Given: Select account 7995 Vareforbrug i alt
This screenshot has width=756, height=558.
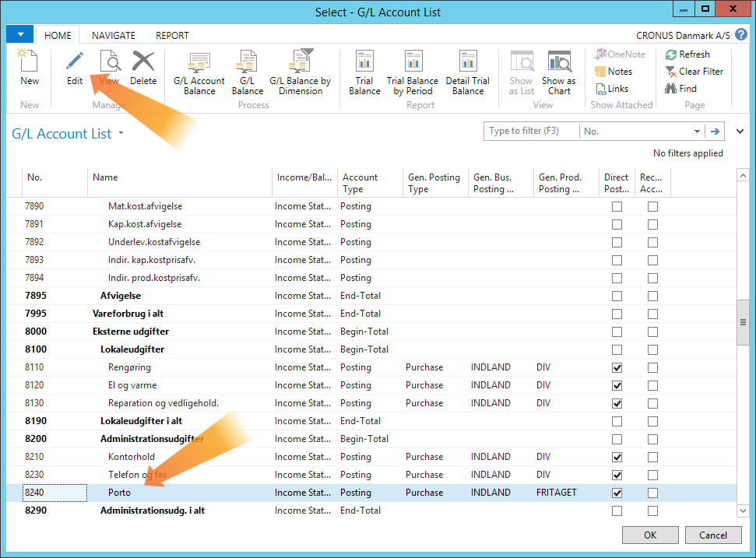Looking at the screenshot, I should click(371, 314).
